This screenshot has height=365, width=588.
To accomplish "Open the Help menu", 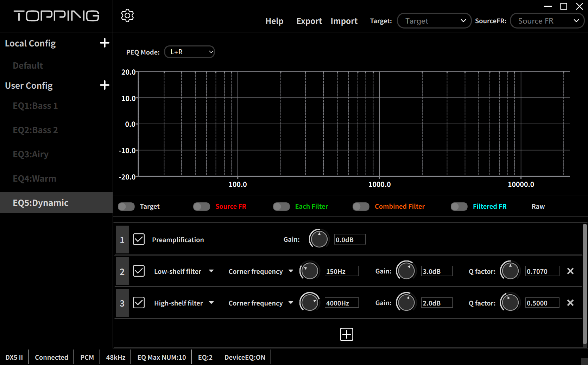I will tap(274, 21).
